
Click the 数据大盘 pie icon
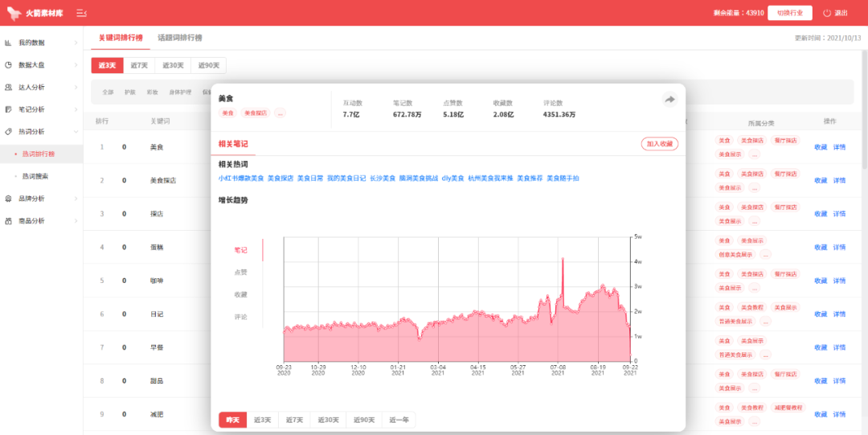(8, 65)
